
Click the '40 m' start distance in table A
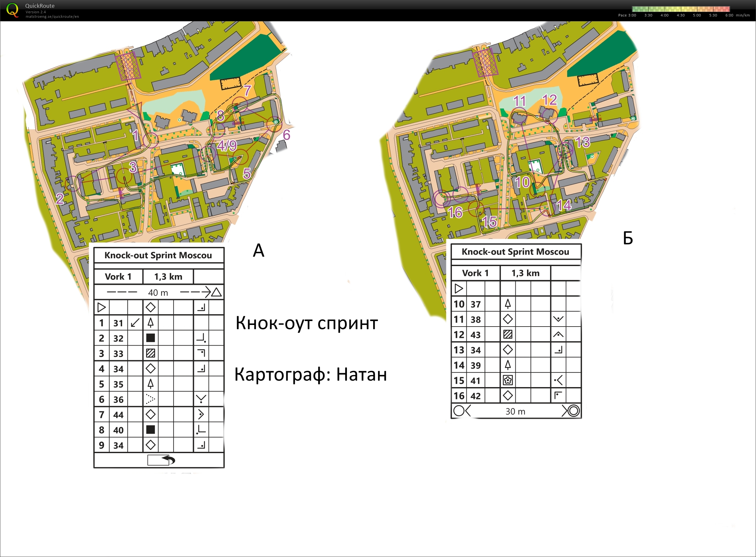pyautogui.click(x=158, y=293)
